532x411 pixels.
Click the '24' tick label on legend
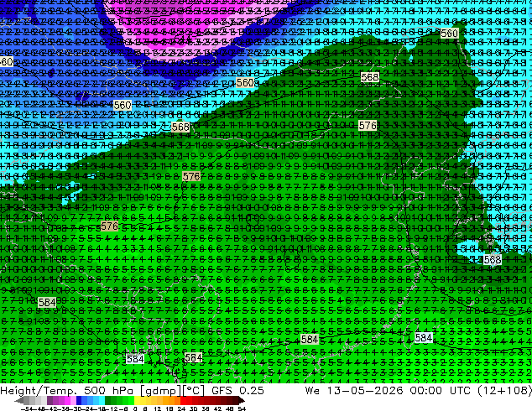click(181, 408)
